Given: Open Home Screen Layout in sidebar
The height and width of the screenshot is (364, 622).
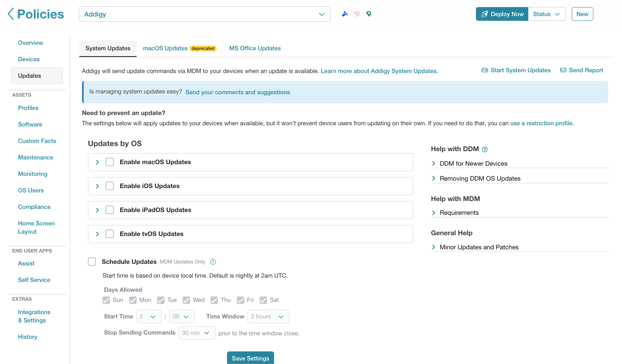Looking at the screenshot, I should 36,227.
